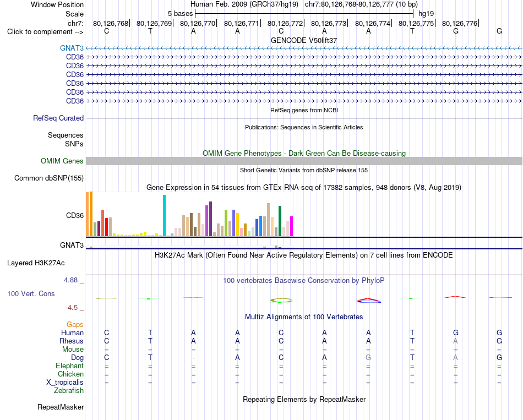Click the GNAT3 label in the GTEx track
The width and height of the screenshot is (523, 420).
72,245
